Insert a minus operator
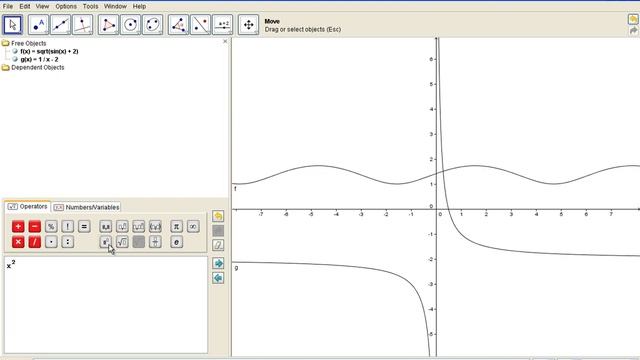640x360 pixels. point(35,227)
